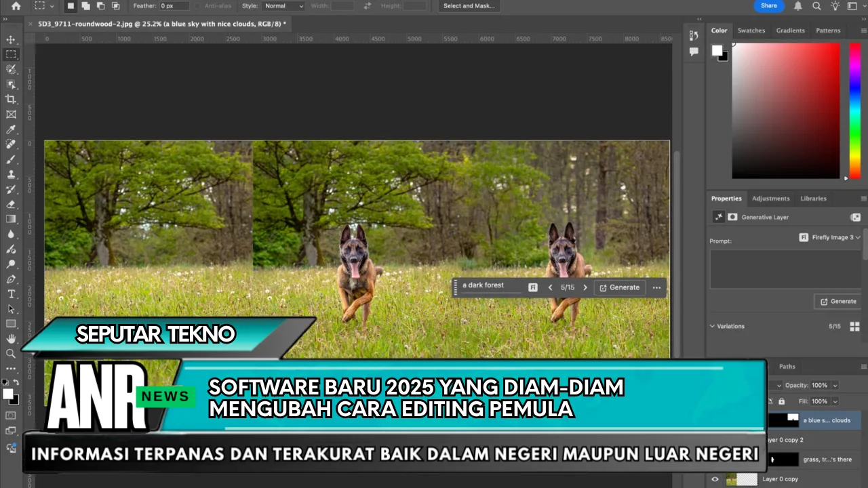Toggle the lock all layer icon
The image size is (868, 488).
point(781,401)
